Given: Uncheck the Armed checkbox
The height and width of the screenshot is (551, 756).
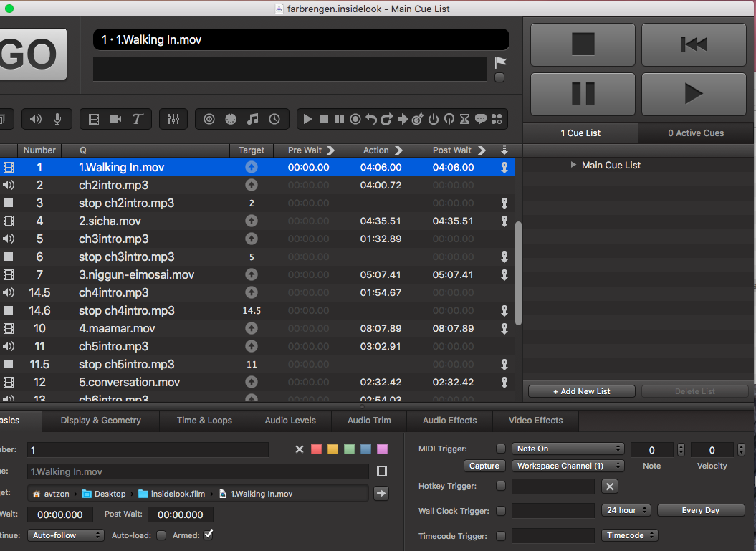Looking at the screenshot, I should (x=209, y=535).
